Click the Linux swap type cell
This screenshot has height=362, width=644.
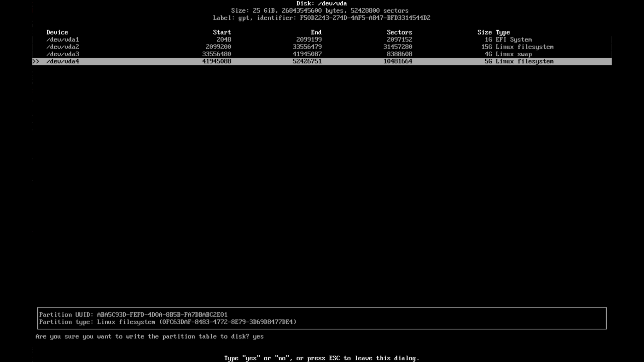pyautogui.click(x=514, y=54)
